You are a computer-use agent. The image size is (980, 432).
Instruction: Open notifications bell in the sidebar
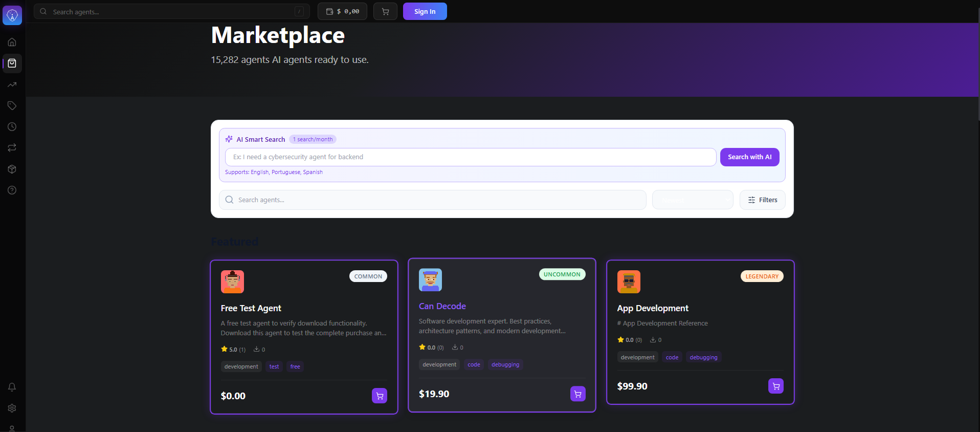tap(12, 387)
